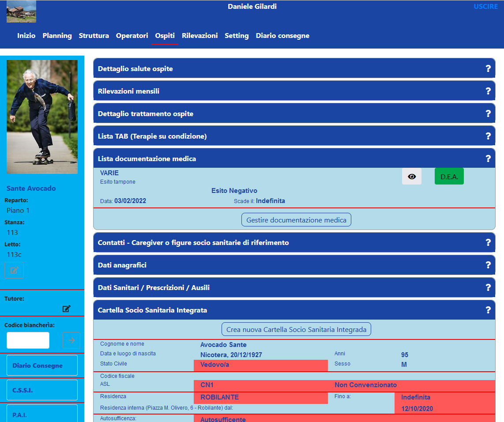
Task: Click the edit icon next to Tutore
Action: [x=67, y=309]
